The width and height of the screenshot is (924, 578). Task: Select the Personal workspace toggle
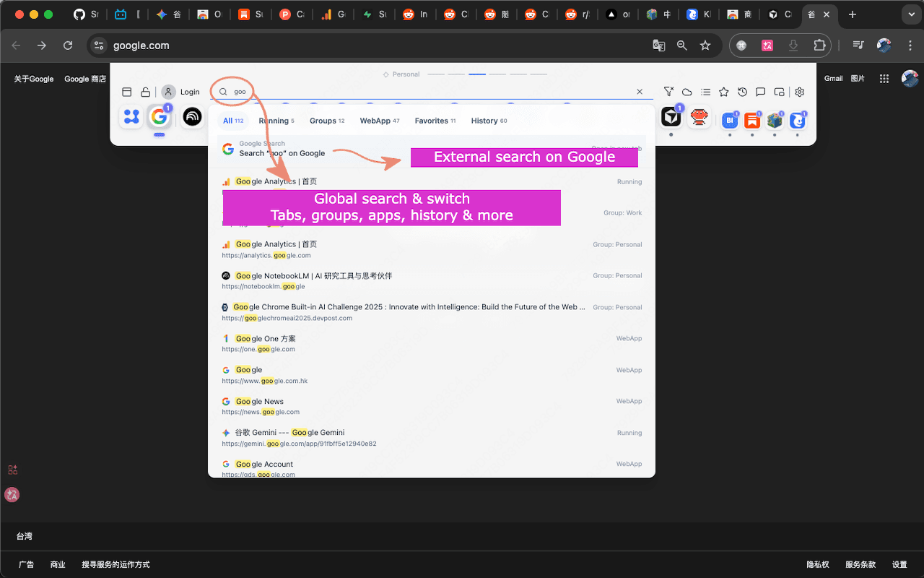coord(401,74)
